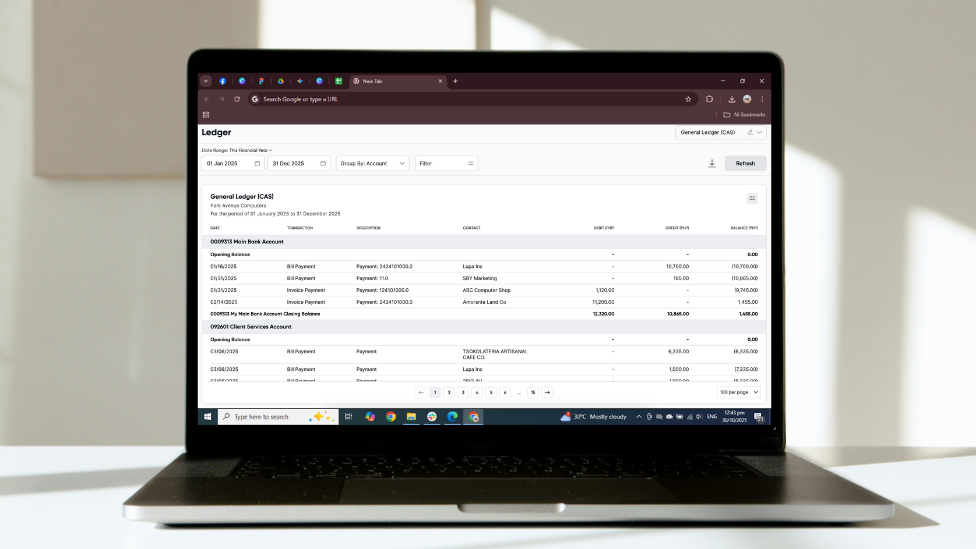The height and width of the screenshot is (549, 976).
Task: Close the New Tab browser tab
Action: tap(440, 81)
